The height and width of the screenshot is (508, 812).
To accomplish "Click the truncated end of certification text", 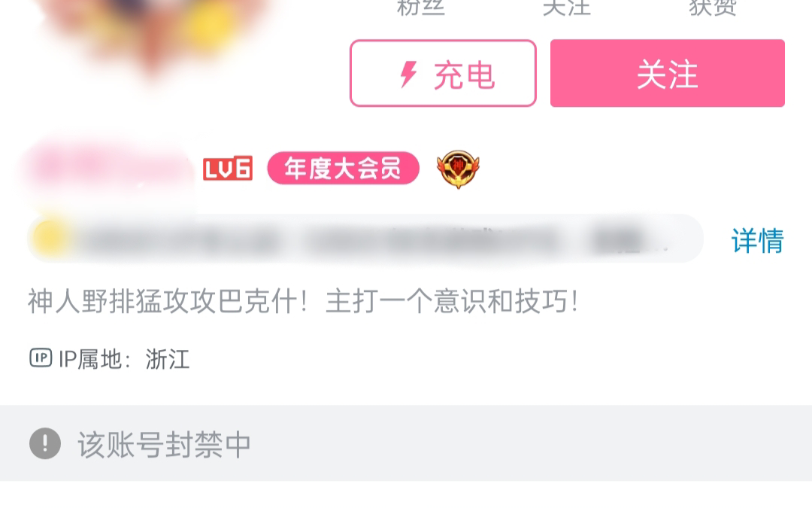I will point(629,241).
